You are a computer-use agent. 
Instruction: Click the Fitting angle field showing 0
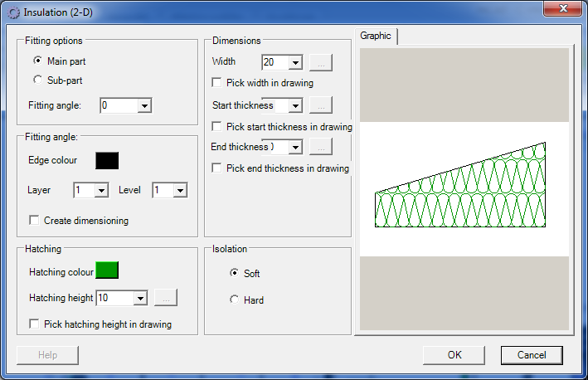[x=119, y=105]
